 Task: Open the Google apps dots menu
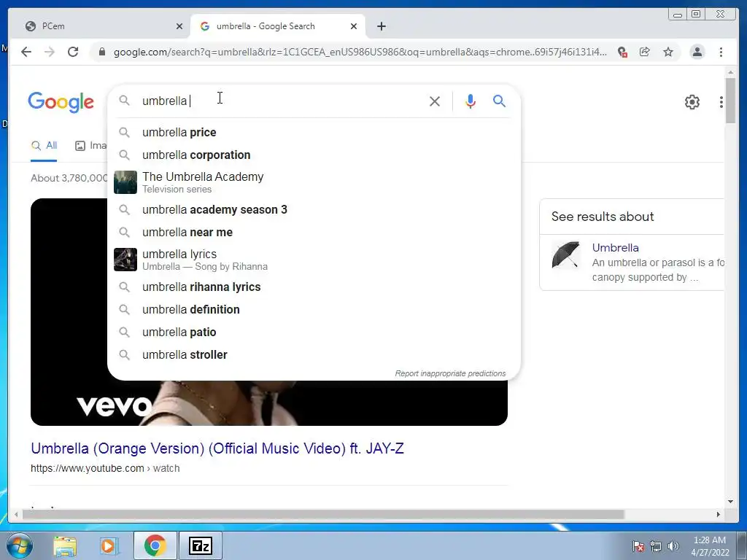(x=721, y=102)
